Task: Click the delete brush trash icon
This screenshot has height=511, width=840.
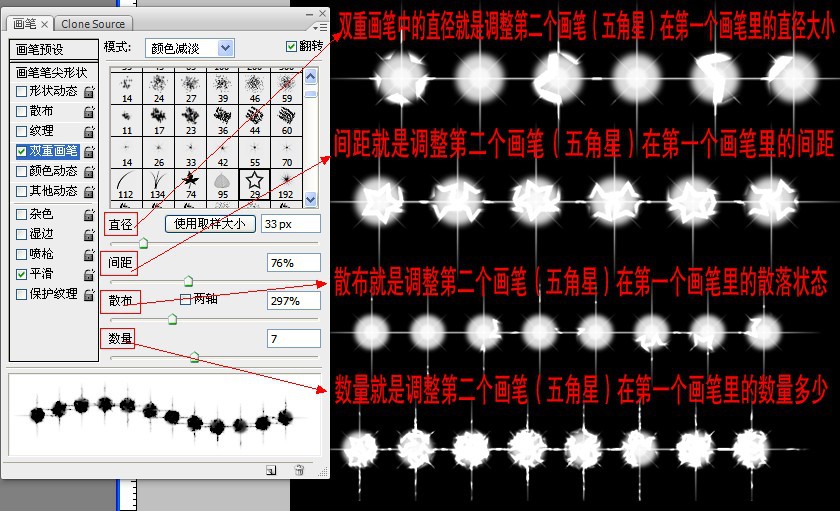Action: 299,469
